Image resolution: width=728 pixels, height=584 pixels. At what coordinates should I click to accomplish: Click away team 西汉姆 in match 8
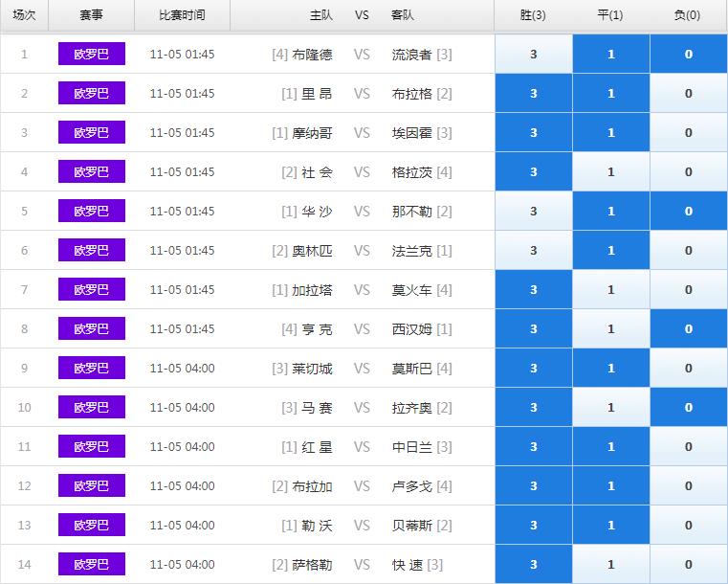[x=411, y=329]
